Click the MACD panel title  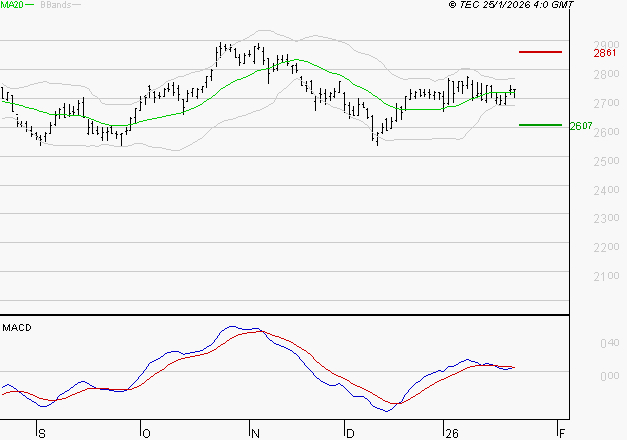pyautogui.click(x=17, y=328)
